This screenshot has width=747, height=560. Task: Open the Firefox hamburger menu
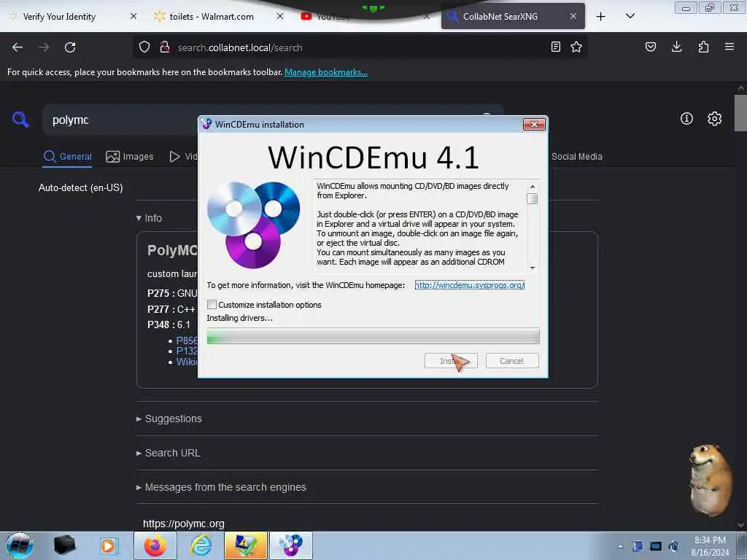tap(729, 47)
